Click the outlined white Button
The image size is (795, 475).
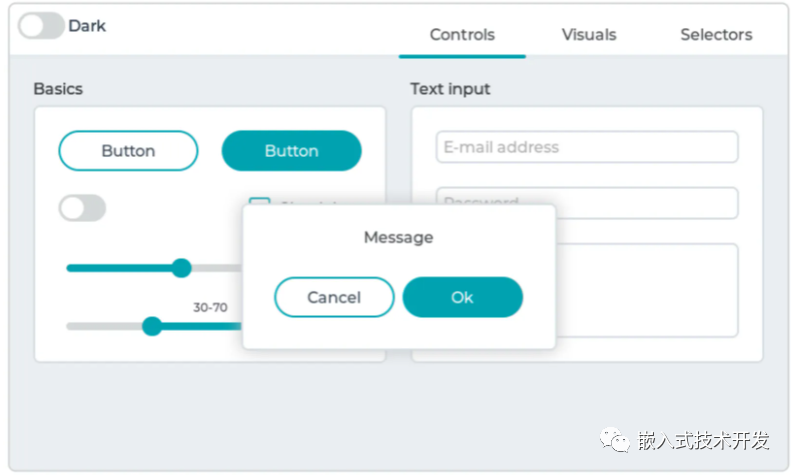128,151
